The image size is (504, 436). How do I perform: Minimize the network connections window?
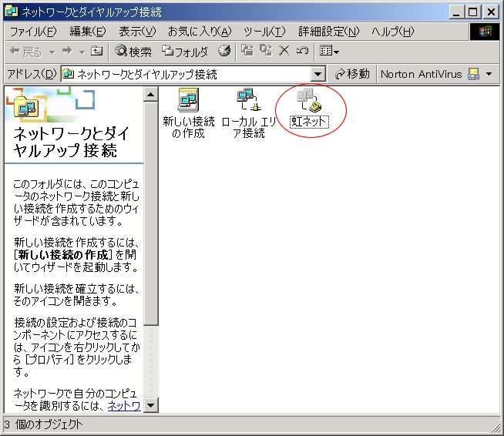point(456,12)
